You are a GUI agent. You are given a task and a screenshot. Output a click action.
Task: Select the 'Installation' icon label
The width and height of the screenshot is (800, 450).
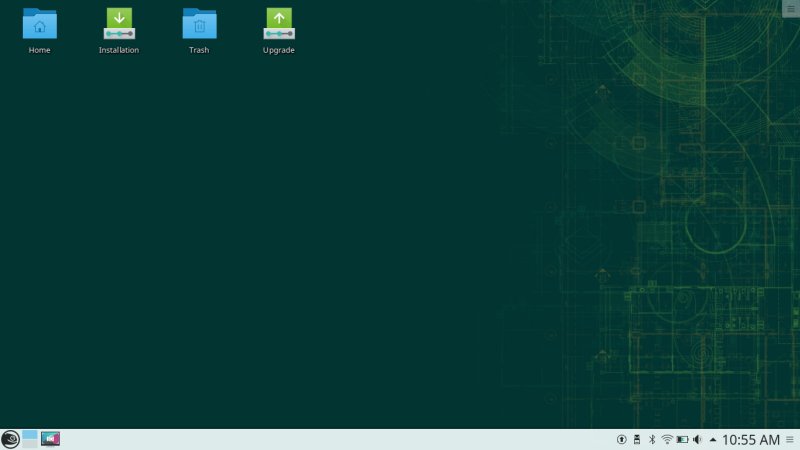[x=119, y=50]
